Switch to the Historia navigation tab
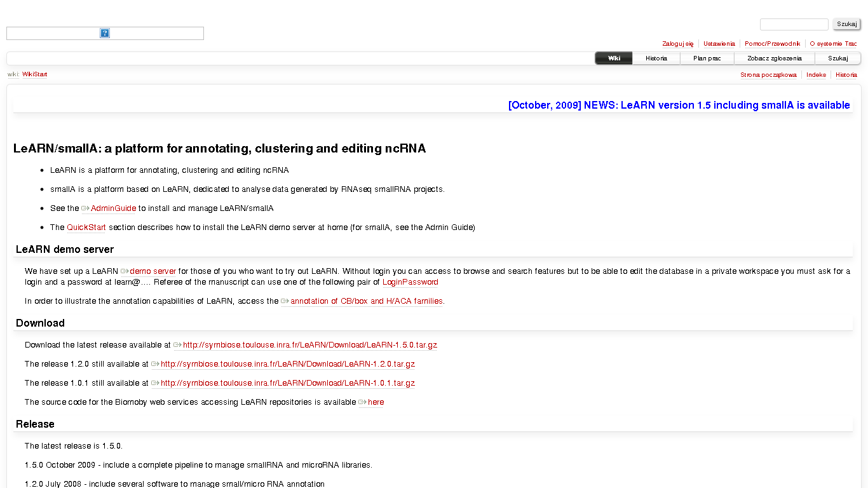 (x=656, y=58)
